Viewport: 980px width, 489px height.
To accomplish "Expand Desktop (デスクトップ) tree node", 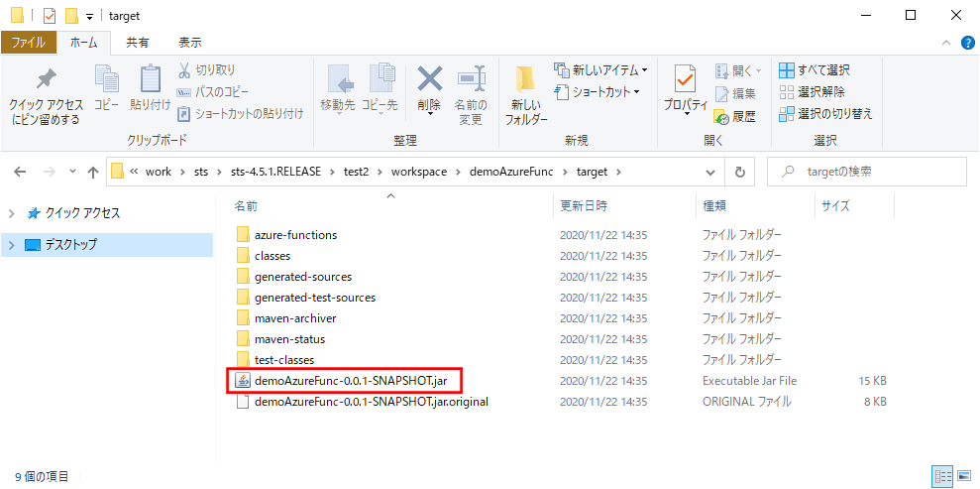I will pyautogui.click(x=11, y=244).
